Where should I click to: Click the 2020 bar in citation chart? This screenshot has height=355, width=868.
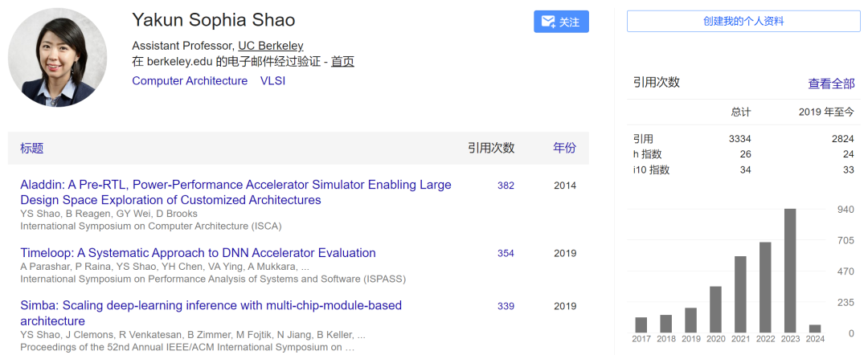716,309
